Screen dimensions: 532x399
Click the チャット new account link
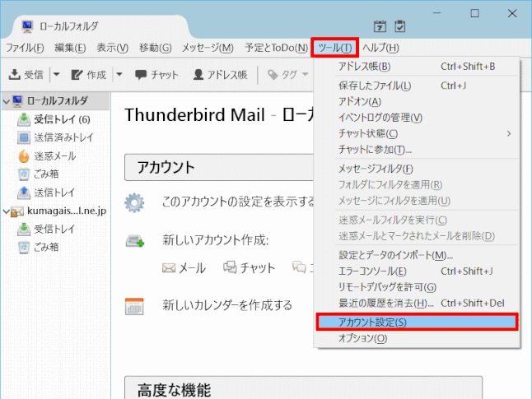(250, 268)
